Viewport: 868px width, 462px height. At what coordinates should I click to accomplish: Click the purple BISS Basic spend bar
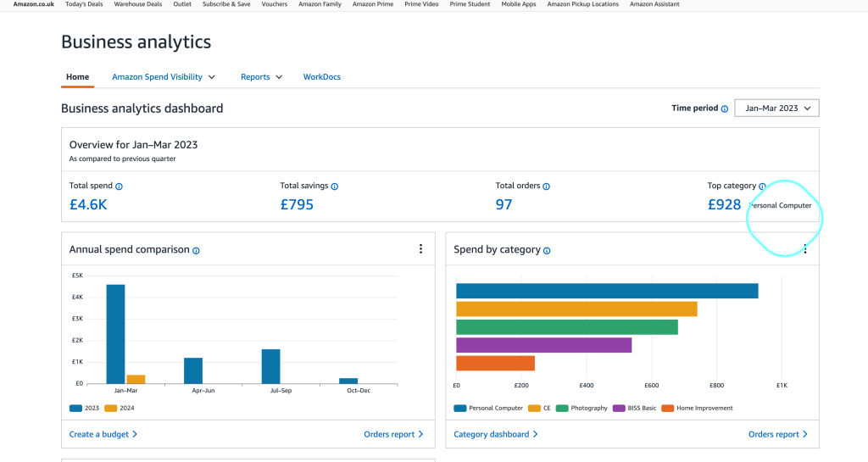pyautogui.click(x=543, y=345)
